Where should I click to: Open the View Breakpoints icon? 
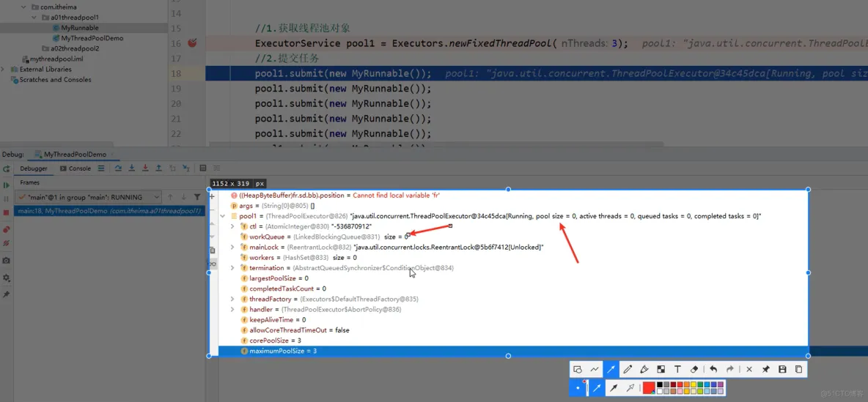[6, 229]
